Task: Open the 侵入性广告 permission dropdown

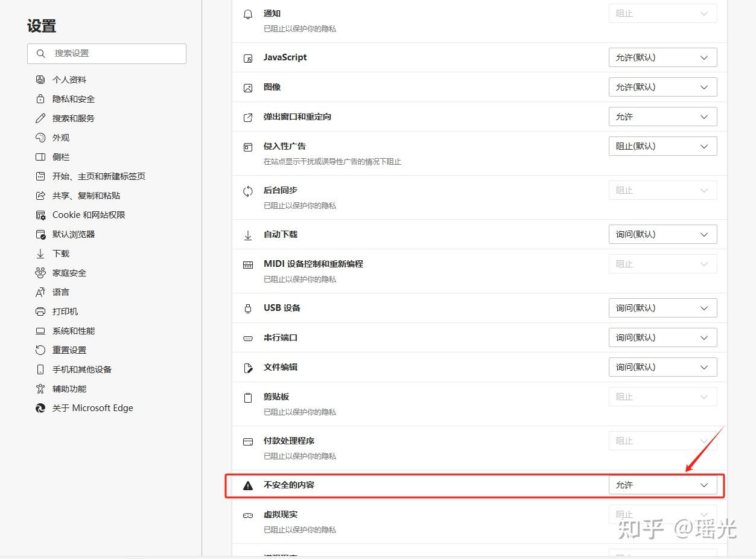Action: tap(662, 146)
